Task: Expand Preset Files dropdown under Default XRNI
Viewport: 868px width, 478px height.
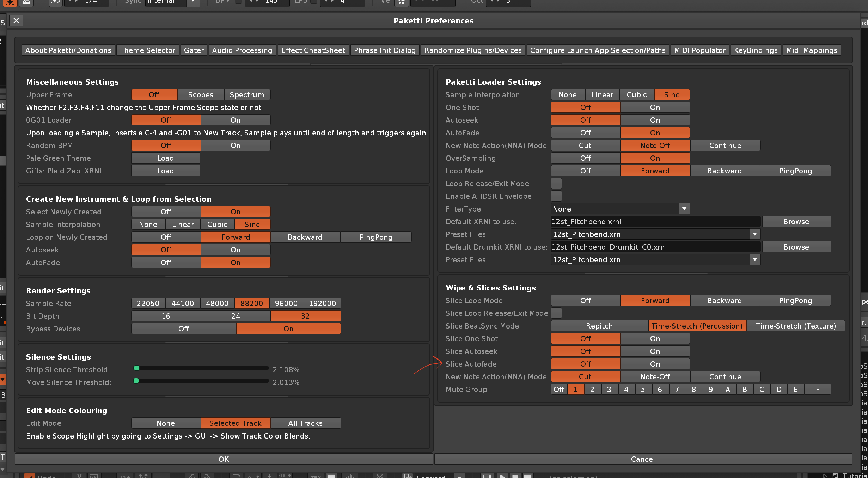Action: (x=754, y=234)
